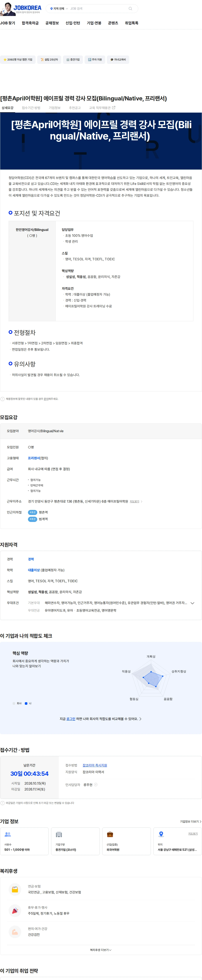Select the 접수기간·방법 tab
The width and height of the screenshot is (202, 980).
[31, 108]
